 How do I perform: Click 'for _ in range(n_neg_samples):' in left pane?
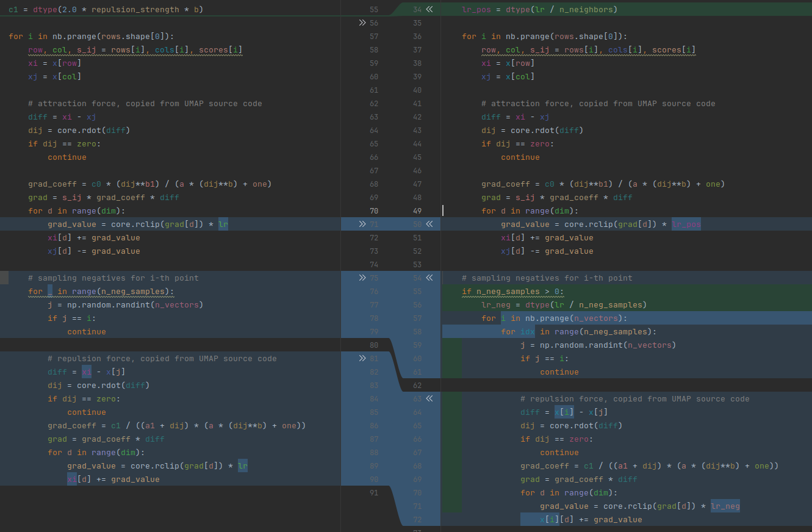tap(101, 291)
